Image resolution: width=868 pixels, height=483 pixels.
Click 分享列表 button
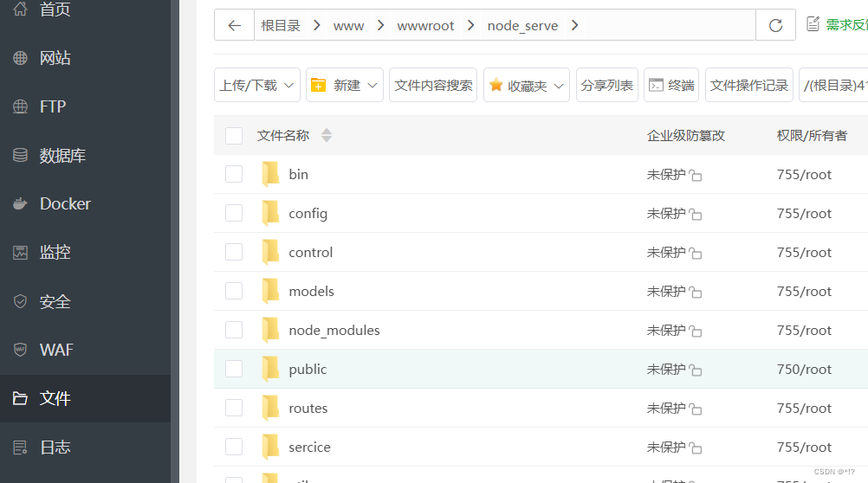tap(606, 85)
